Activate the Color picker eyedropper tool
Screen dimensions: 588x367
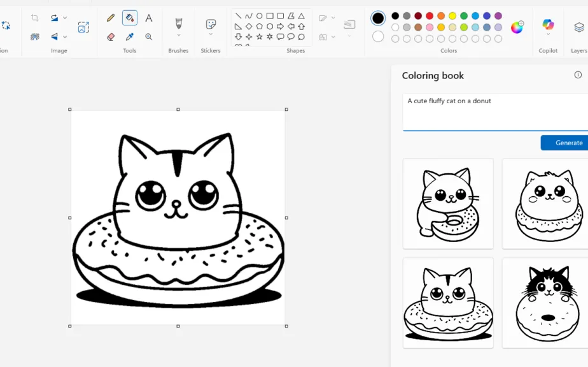pyautogui.click(x=130, y=37)
